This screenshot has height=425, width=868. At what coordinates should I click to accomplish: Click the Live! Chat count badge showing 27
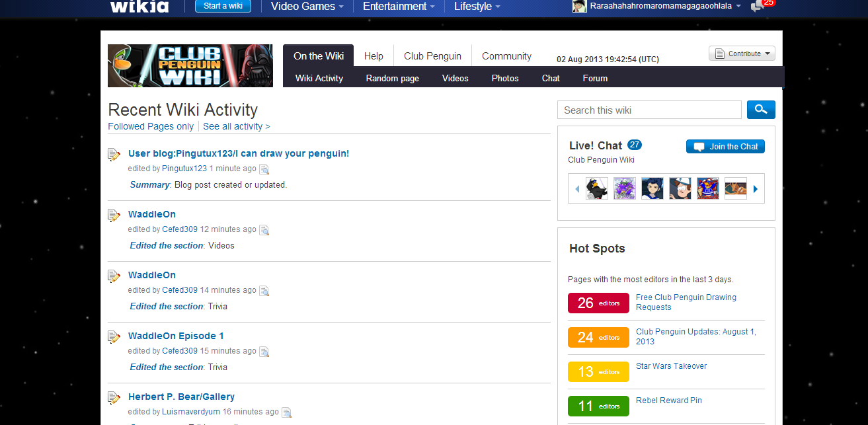tap(635, 145)
